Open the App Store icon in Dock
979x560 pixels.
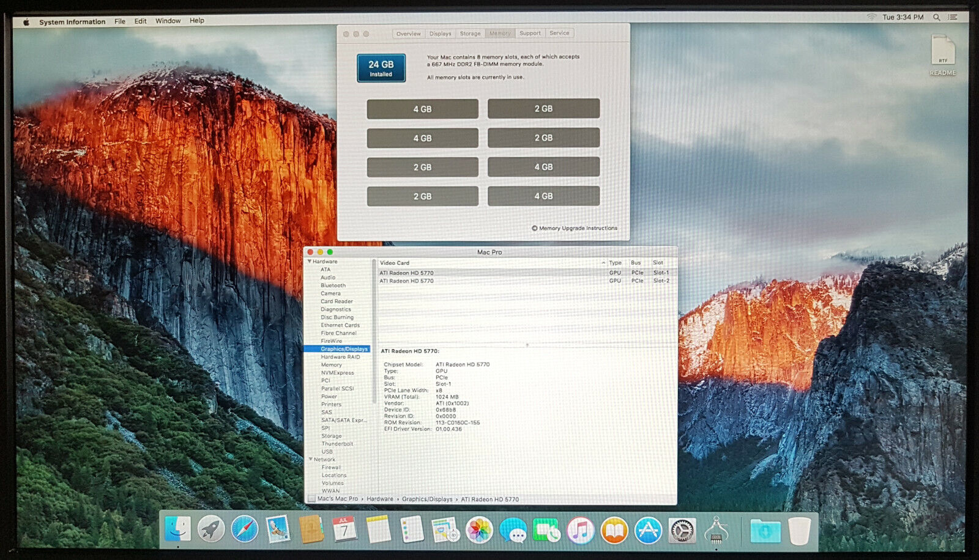pyautogui.click(x=647, y=529)
